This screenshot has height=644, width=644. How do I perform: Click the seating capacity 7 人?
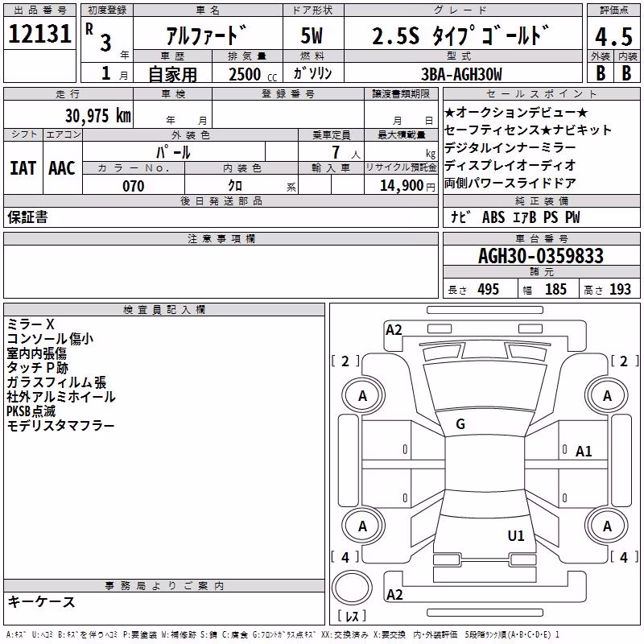[x=346, y=153]
